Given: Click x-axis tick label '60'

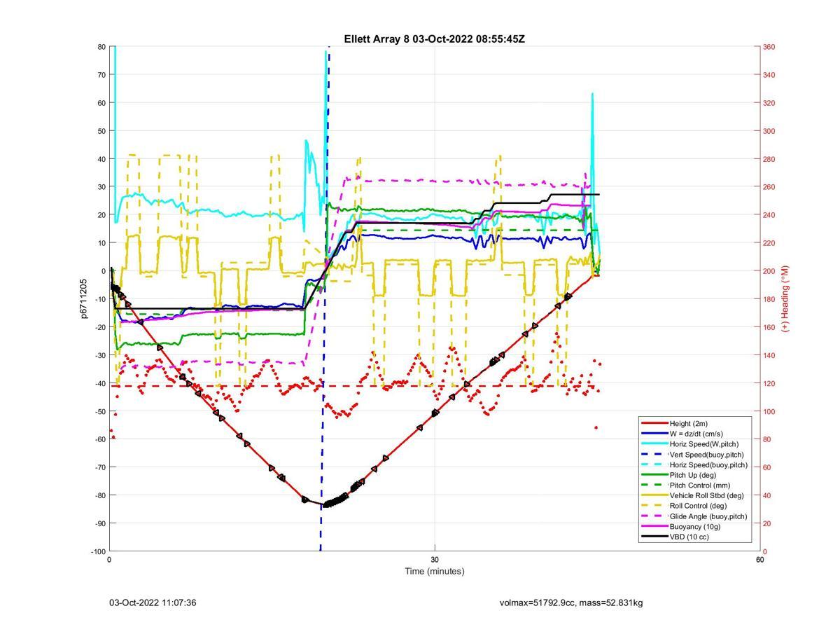Looking at the screenshot, I should (759, 560).
